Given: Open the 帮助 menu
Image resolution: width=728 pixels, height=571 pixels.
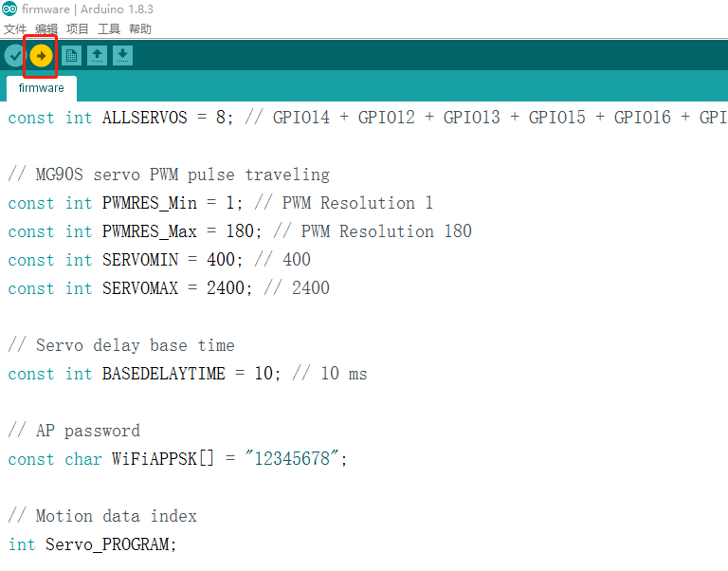Looking at the screenshot, I should [x=140, y=29].
